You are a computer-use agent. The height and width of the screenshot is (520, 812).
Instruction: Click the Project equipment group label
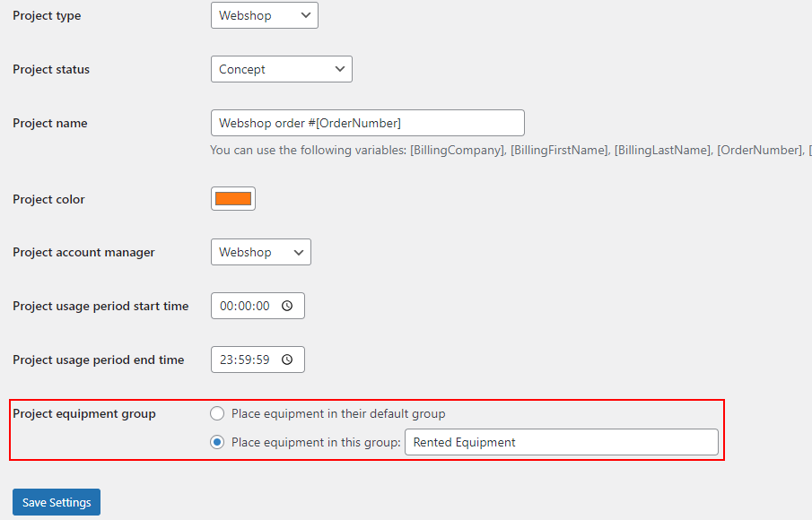84,414
